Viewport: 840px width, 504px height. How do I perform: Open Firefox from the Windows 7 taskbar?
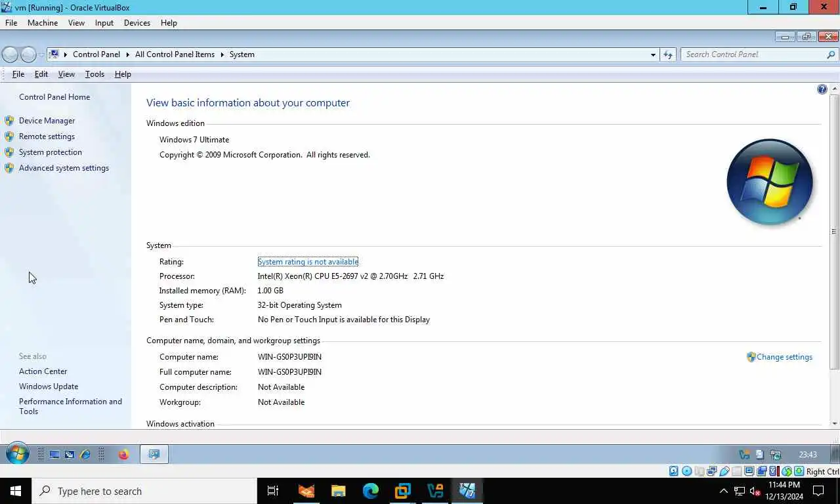tap(123, 454)
